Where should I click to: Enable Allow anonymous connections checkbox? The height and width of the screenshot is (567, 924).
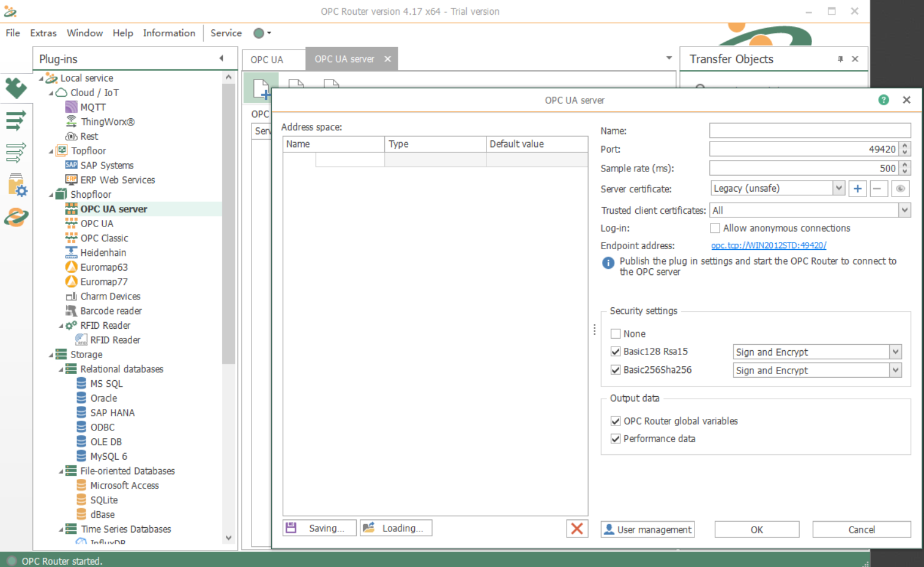[x=715, y=228]
